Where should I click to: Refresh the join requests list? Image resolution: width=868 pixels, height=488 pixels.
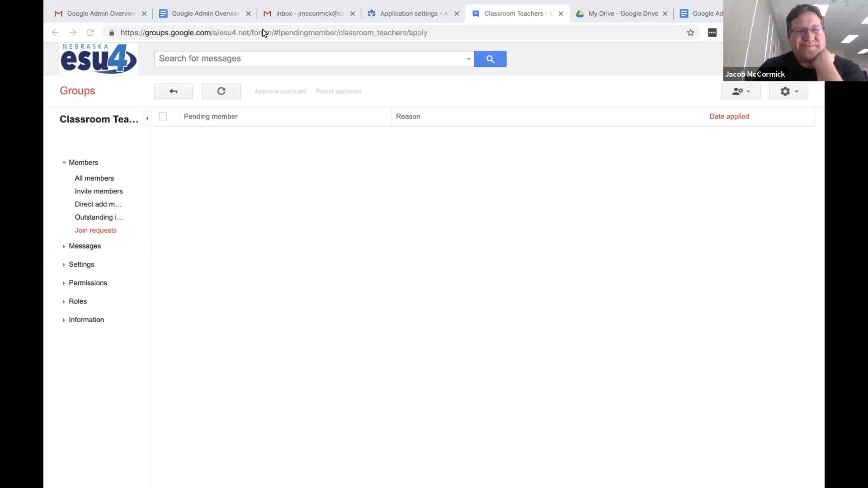coord(221,91)
